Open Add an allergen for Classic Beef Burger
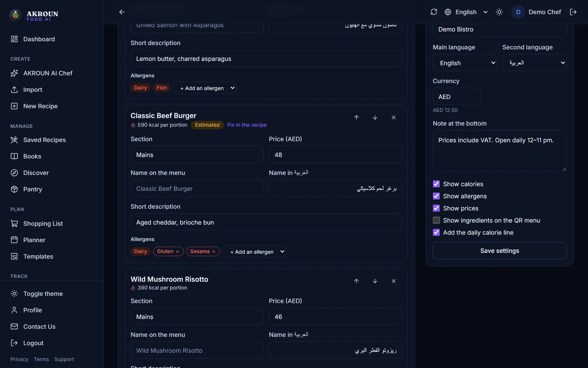The height and width of the screenshot is (368, 588). 254,252
